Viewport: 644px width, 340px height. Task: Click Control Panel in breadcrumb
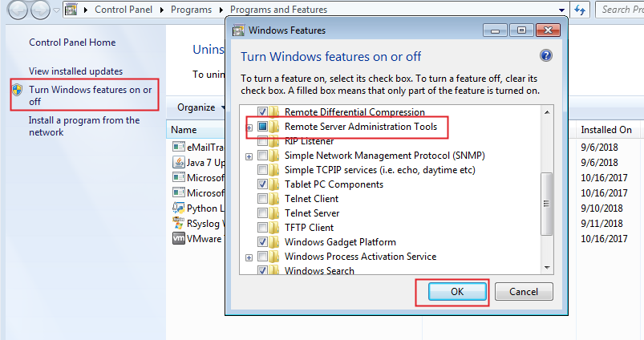point(124,10)
